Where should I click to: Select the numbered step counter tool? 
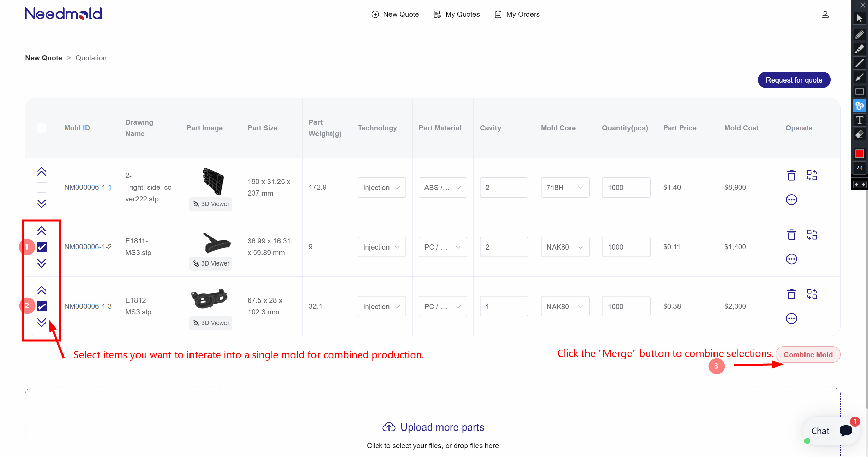pos(860,106)
